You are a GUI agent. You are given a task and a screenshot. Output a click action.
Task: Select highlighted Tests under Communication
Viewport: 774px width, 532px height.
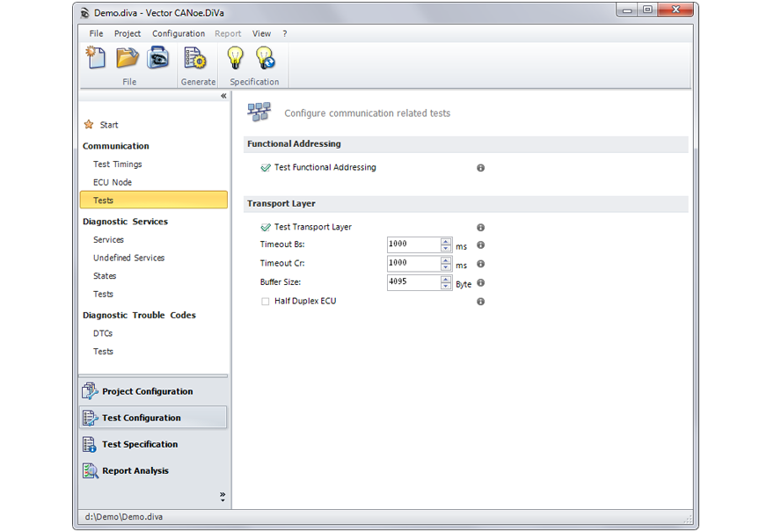(154, 200)
